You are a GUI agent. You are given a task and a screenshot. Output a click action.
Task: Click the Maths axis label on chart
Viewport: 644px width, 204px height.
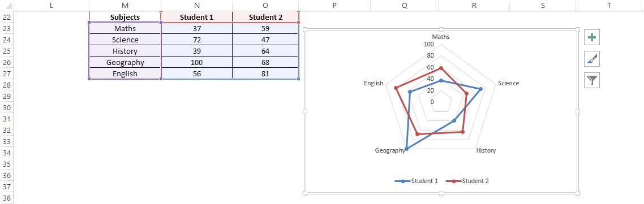coord(441,37)
